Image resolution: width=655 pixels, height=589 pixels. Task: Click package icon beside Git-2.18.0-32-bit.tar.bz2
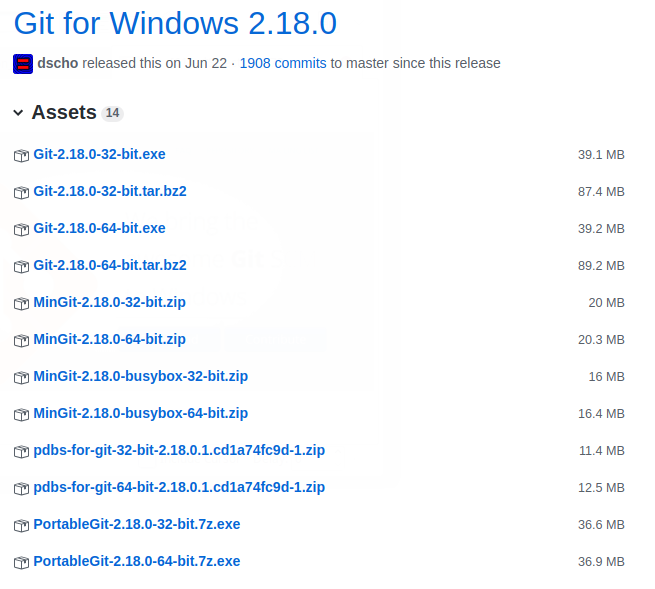click(21, 193)
